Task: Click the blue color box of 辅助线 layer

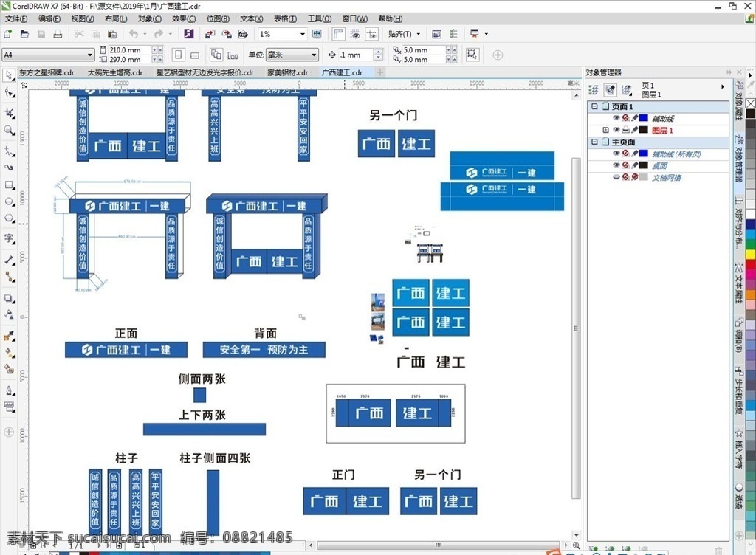Action: (643, 118)
